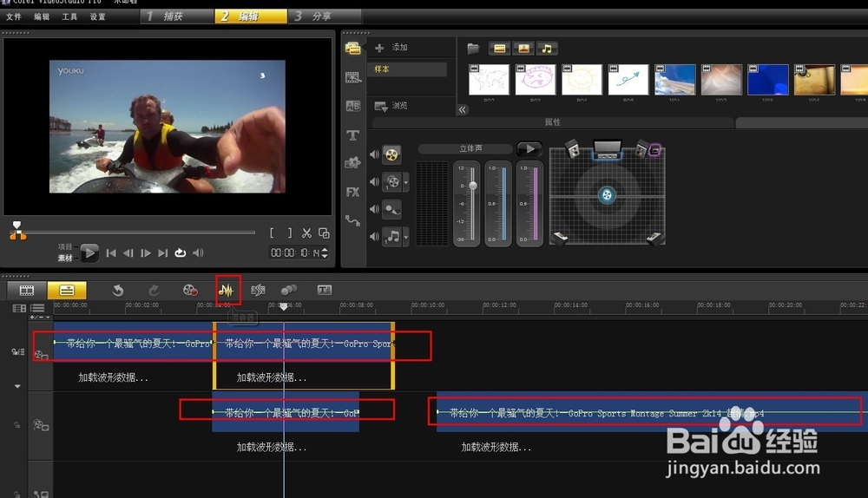Switch to the 3 分享 step tab
Image resolution: width=868 pixels, height=498 pixels.
[325, 16]
